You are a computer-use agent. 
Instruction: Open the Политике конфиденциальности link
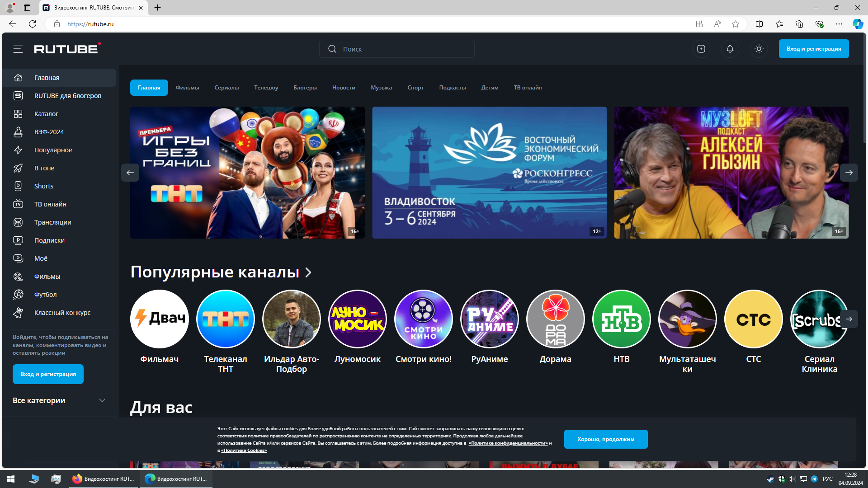[x=508, y=443]
